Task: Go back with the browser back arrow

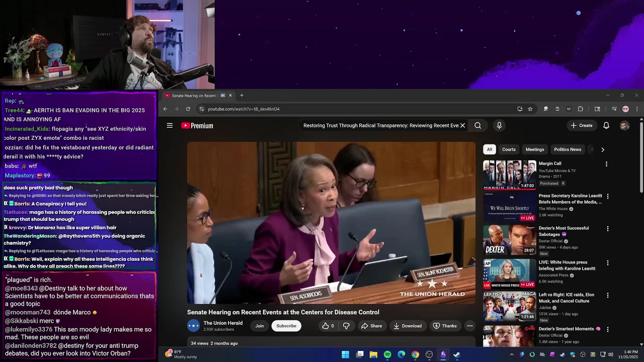Action: [x=166, y=109]
